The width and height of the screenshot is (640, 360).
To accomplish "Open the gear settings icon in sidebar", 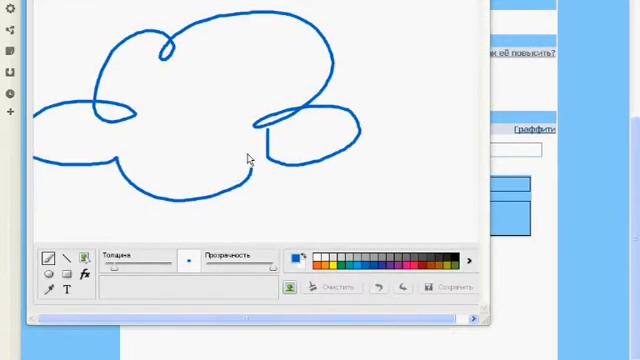I will [x=10, y=9].
